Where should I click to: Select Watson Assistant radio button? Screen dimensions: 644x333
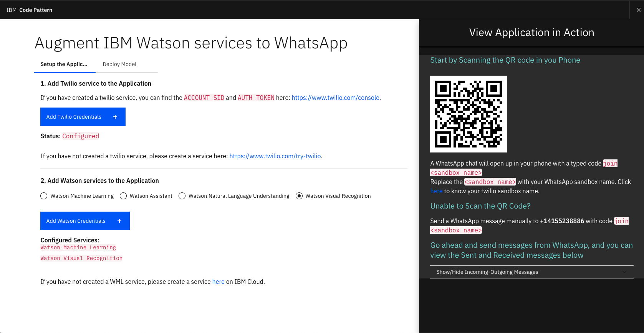[x=123, y=196]
